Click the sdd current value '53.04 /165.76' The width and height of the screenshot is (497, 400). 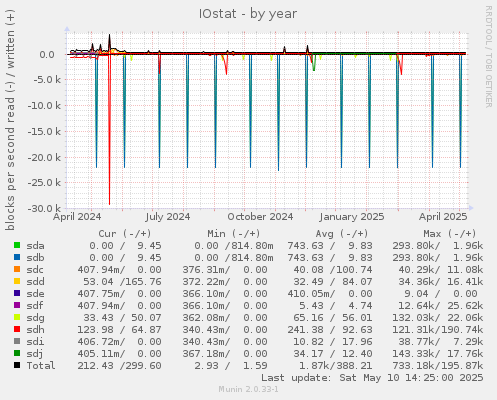[122, 282]
